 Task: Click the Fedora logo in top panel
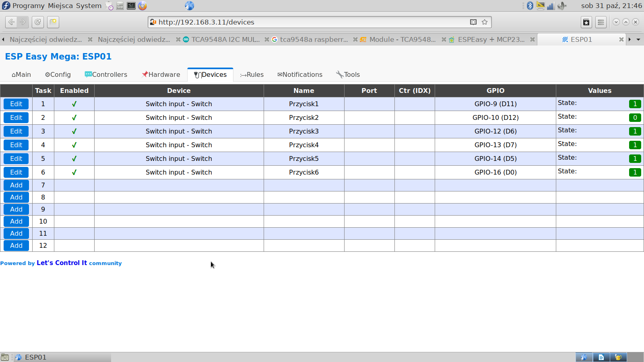click(x=6, y=6)
